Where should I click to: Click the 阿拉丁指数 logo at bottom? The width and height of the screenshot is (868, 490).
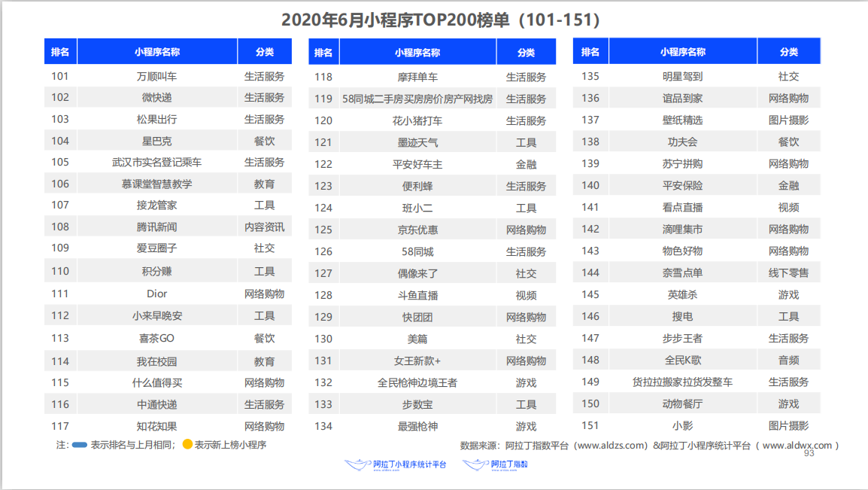(x=495, y=464)
